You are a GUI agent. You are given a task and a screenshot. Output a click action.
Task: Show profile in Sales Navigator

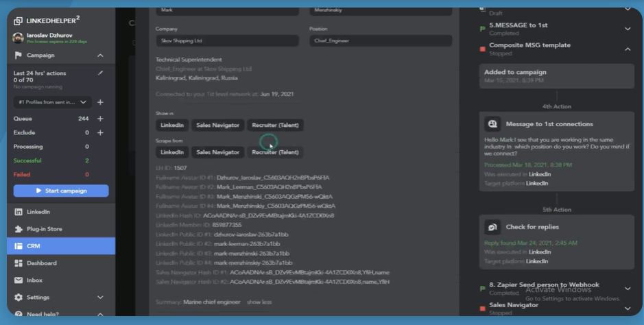point(217,125)
